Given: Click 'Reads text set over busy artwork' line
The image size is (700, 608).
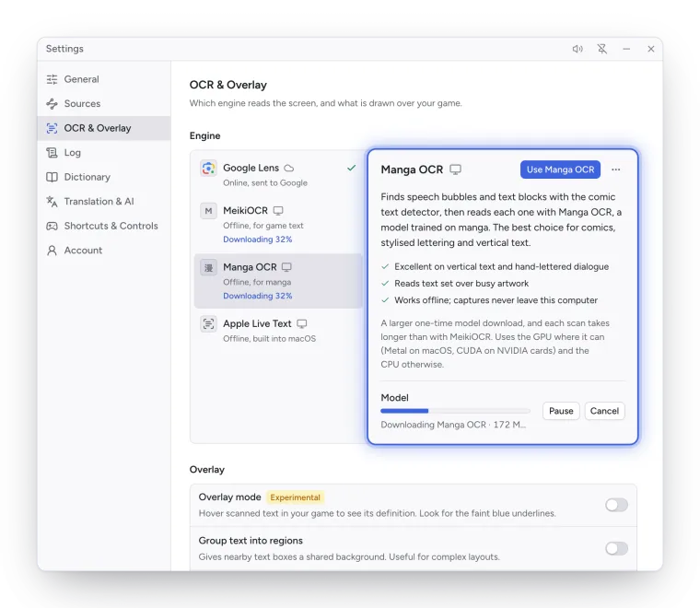Looking at the screenshot, I should point(461,284).
